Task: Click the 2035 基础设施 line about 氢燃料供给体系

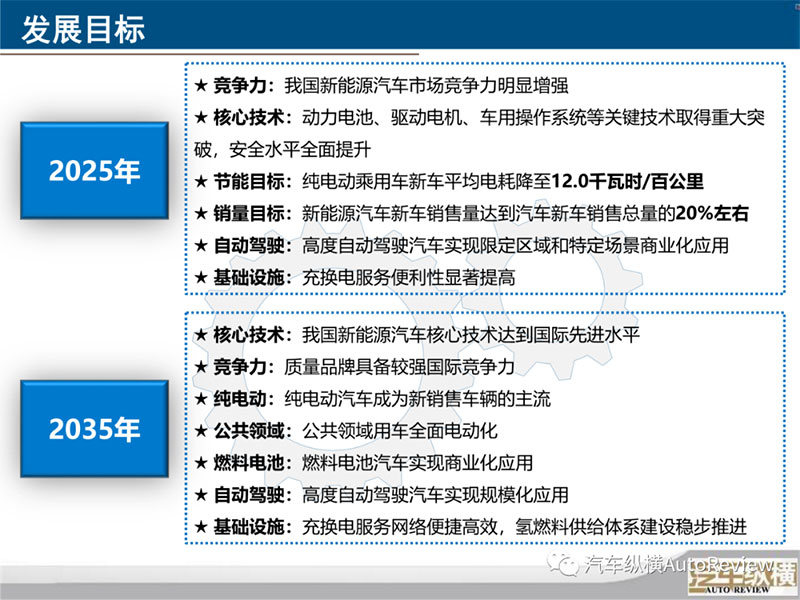Action: [470, 527]
